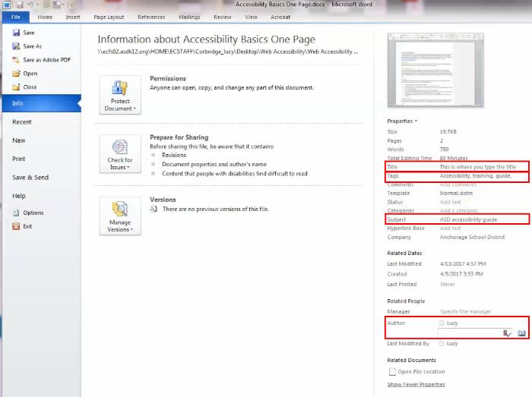Viewport: 532px width, 397px height.
Task: Open the Check for Issues dropdown
Action: [x=120, y=154]
